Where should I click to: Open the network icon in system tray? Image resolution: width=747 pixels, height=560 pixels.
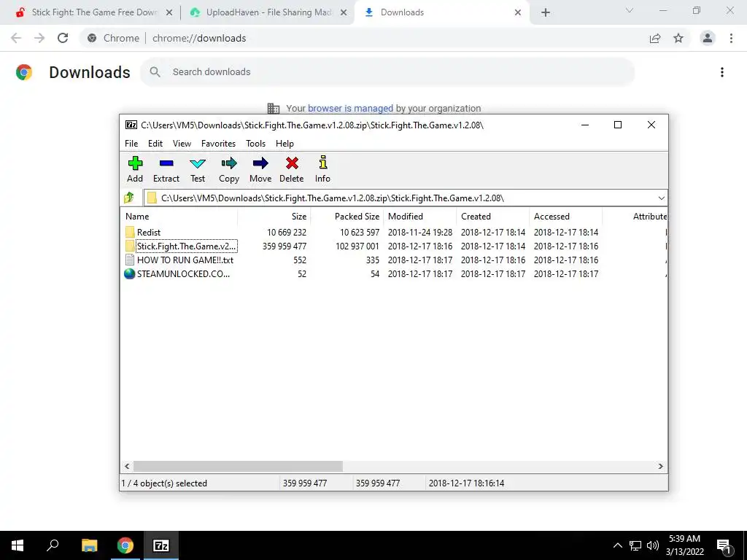point(635,545)
